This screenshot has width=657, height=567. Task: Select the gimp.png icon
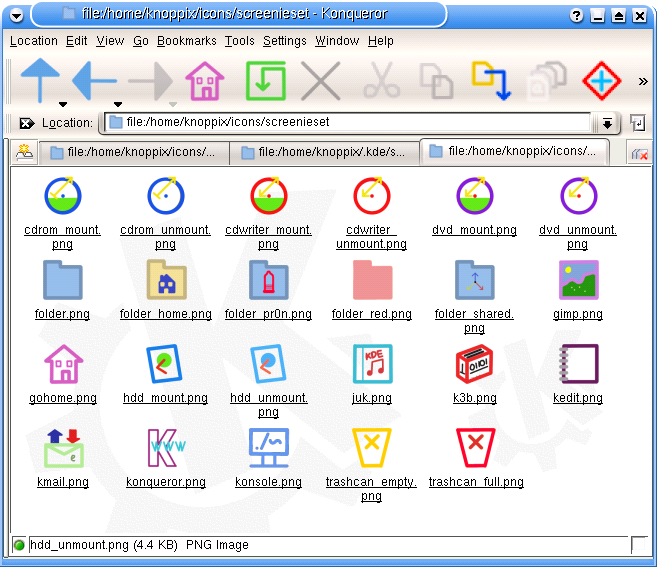pyautogui.click(x=579, y=280)
